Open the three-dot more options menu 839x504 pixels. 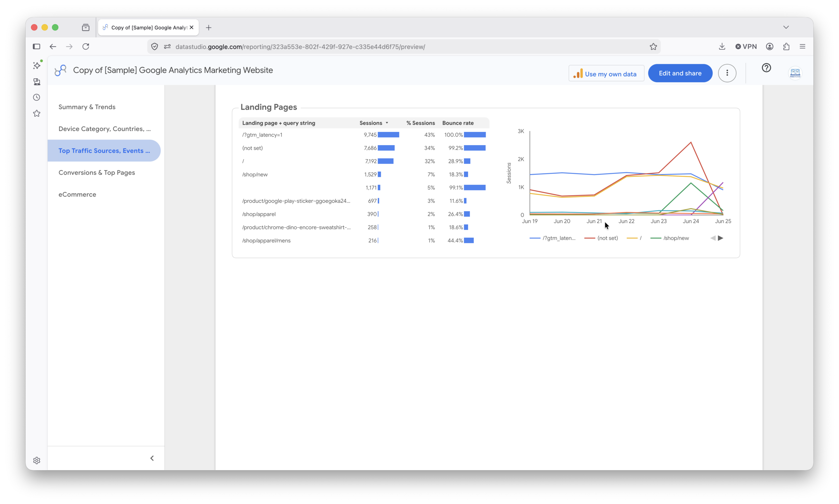click(727, 73)
